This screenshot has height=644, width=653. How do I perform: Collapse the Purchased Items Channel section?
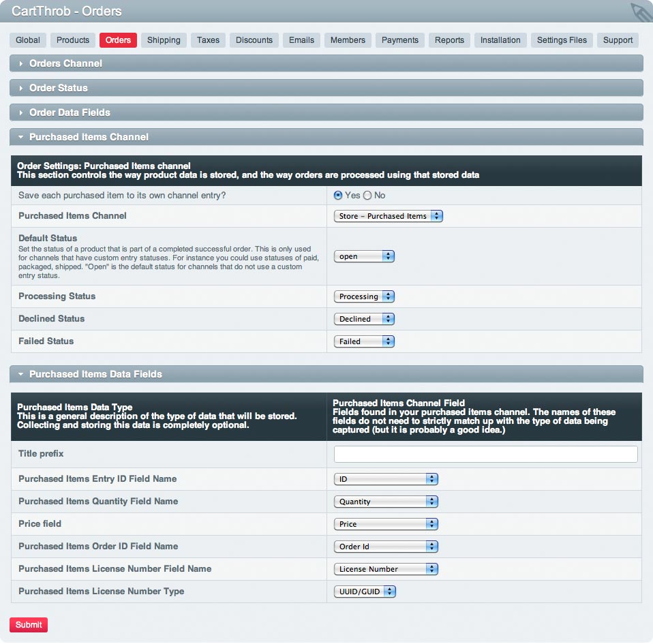click(x=89, y=137)
